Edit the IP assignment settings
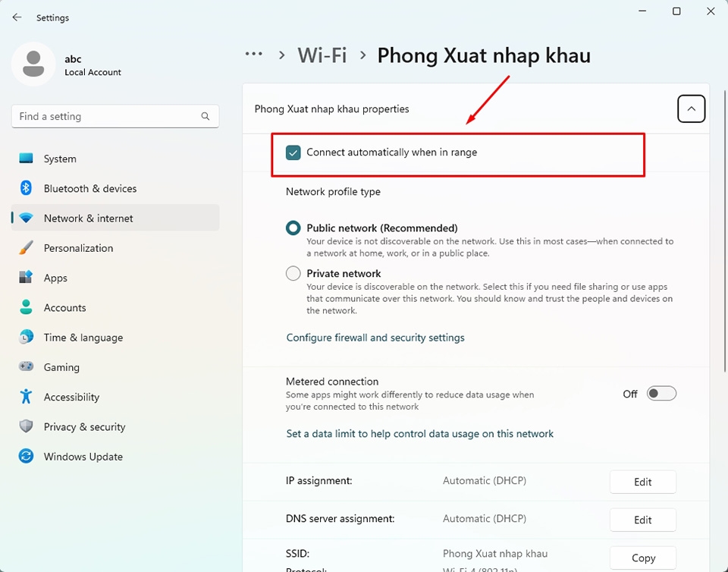728x572 pixels. pos(642,482)
